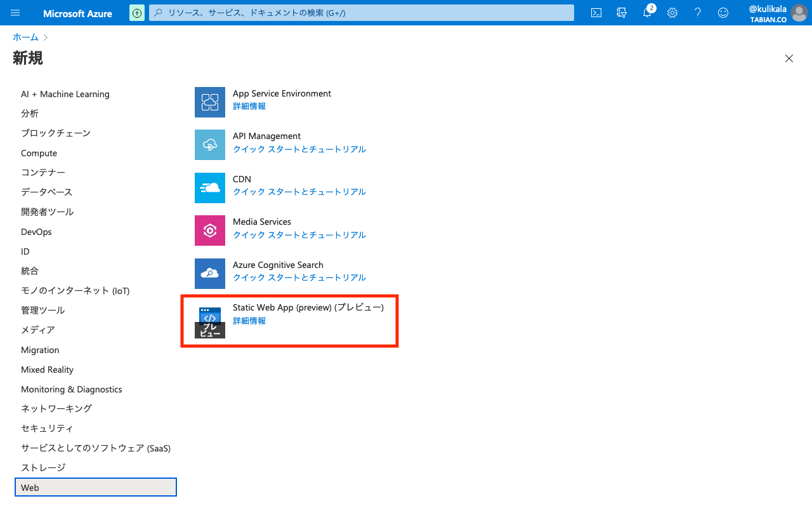The height and width of the screenshot is (508, 812).
Task: Click the Static Web App icon
Action: pos(210,323)
